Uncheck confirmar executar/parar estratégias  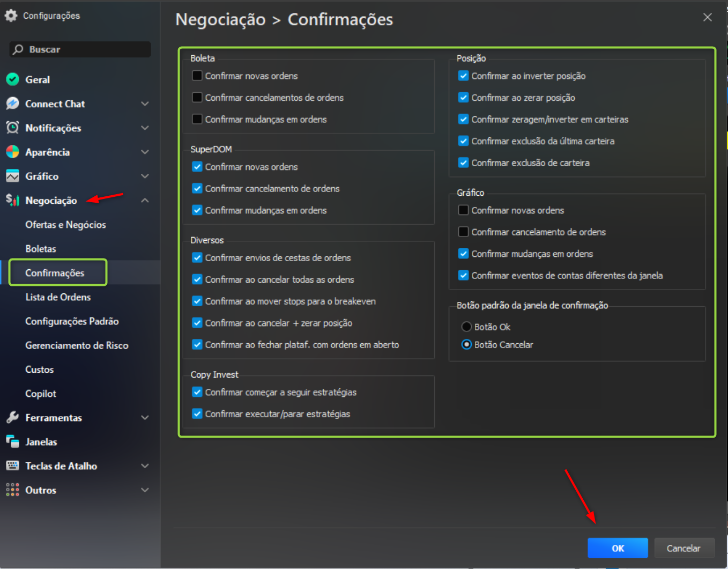(x=197, y=413)
